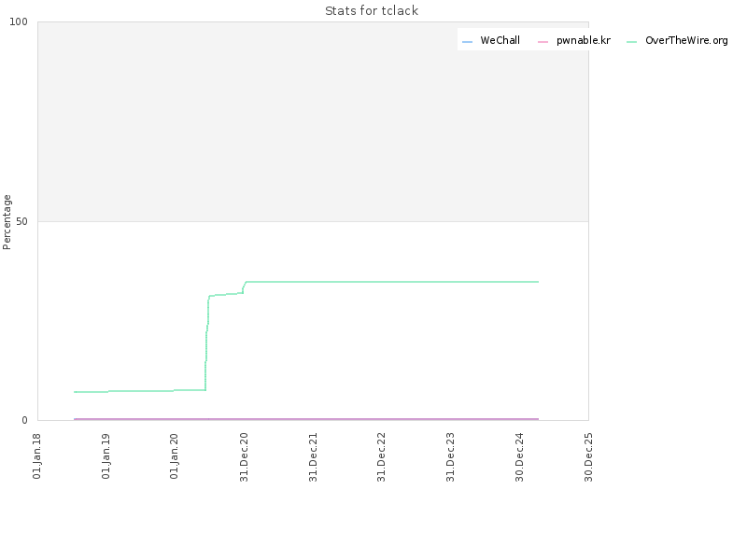This screenshot has height=560, width=747.
Task: Click the chart title Stats for tclack
Action: pos(372,10)
